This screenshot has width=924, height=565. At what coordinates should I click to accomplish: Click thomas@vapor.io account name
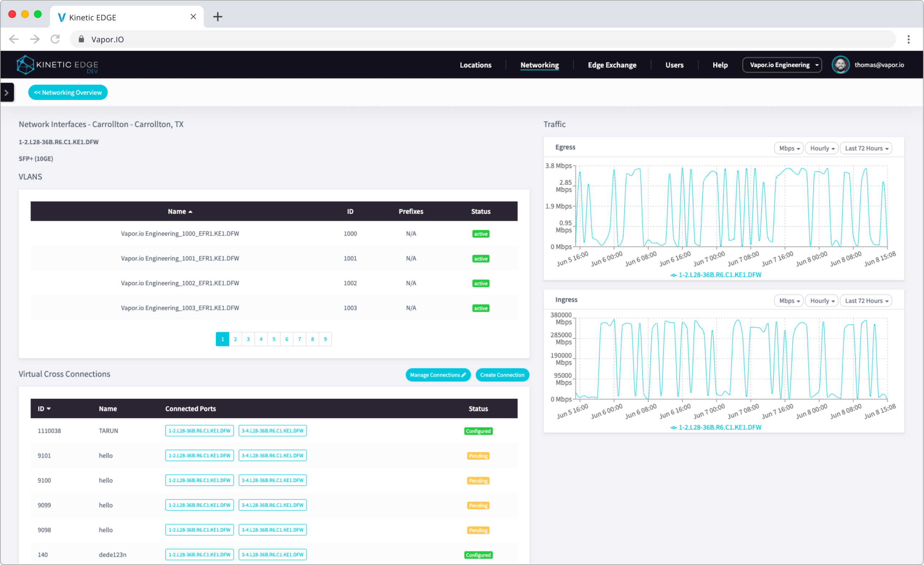[x=879, y=65]
